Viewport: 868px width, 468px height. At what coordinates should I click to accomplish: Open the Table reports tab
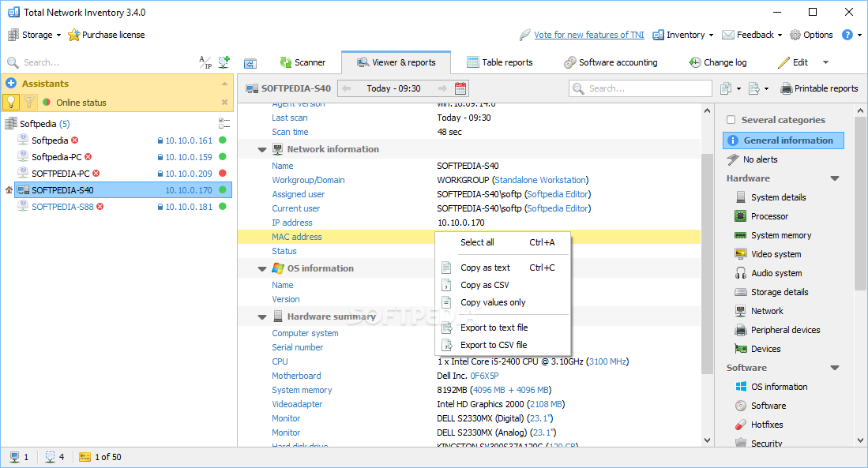[500, 62]
